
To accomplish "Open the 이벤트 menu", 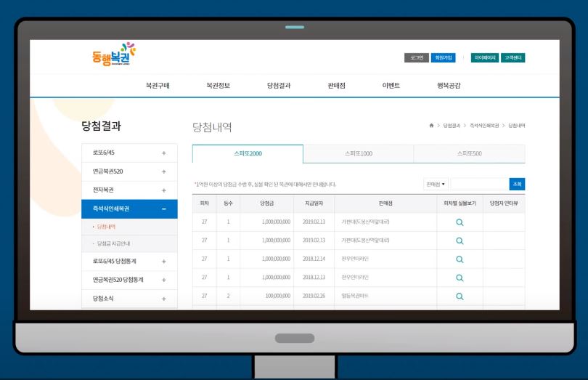I will (391, 86).
